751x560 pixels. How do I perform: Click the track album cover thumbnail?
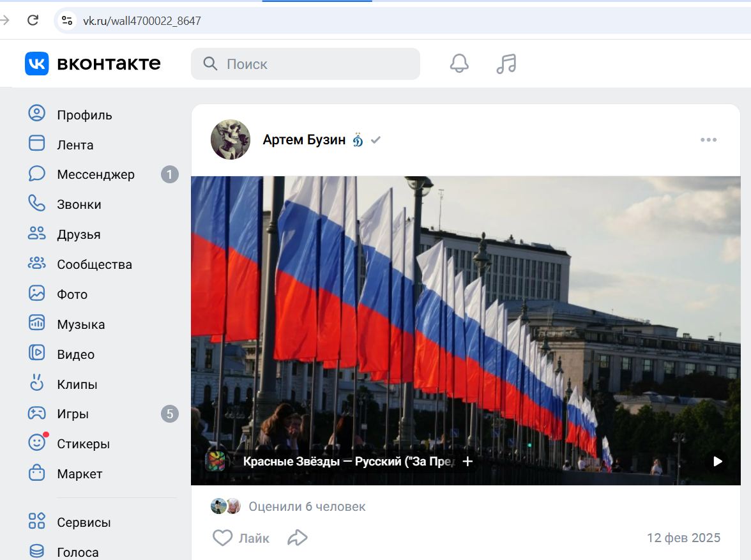(216, 461)
